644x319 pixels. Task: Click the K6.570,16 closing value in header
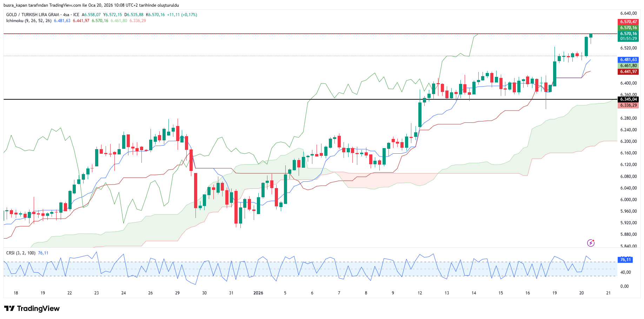click(x=155, y=15)
